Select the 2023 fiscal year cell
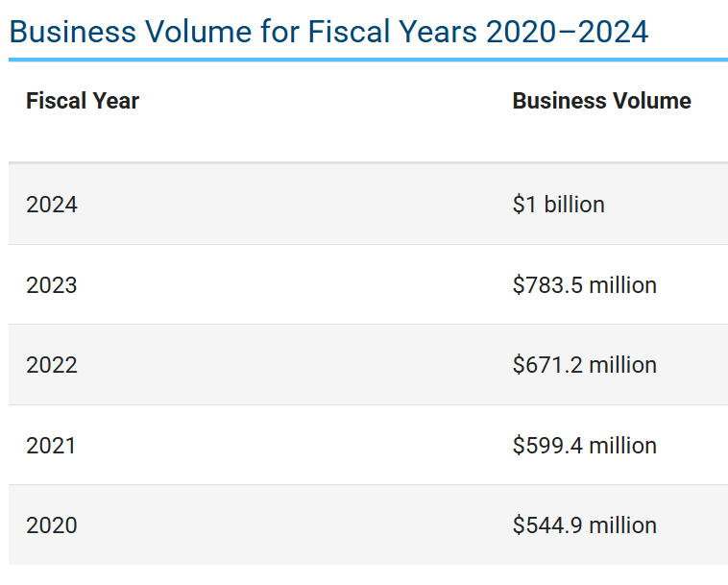The height and width of the screenshot is (585, 728). [x=52, y=285]
